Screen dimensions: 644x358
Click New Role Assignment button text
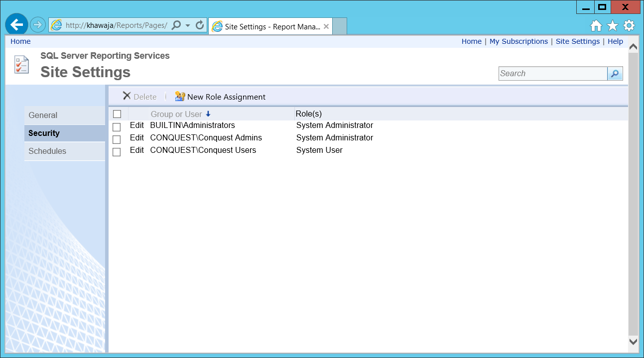pyautogui.click(x=227, y=97)
